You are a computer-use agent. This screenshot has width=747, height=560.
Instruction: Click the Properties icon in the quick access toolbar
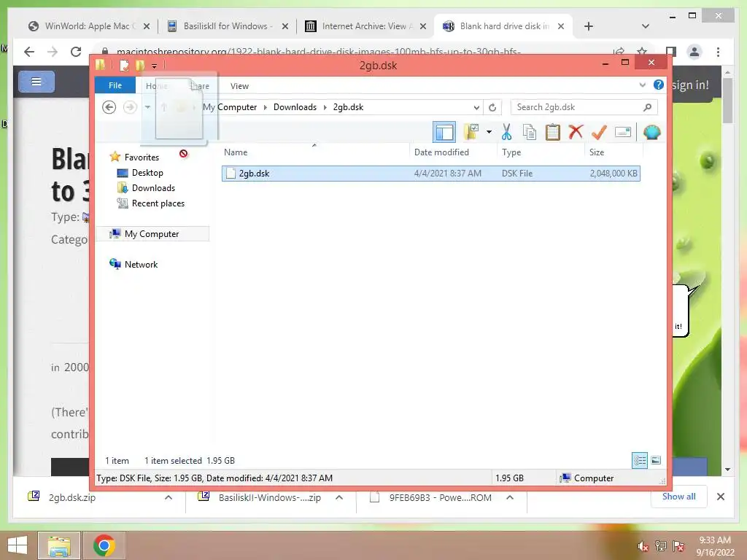pyautogui.click(x=124, y=65)
